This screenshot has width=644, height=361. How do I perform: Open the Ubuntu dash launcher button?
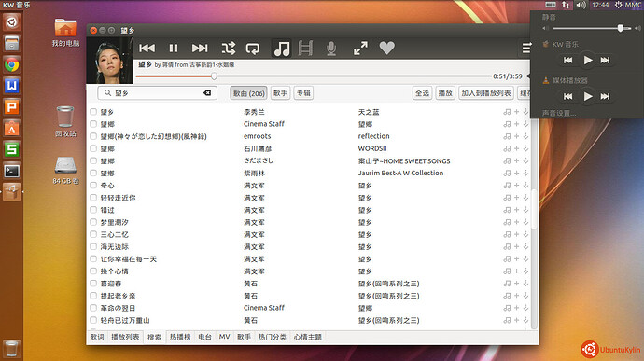[x=11, y=21]
